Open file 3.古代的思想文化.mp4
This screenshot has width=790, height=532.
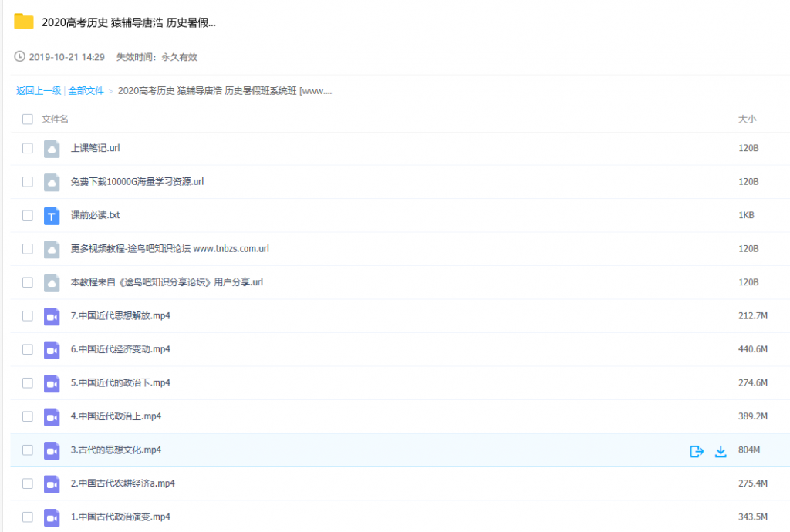pyautogui.click(x=116, y=450)
